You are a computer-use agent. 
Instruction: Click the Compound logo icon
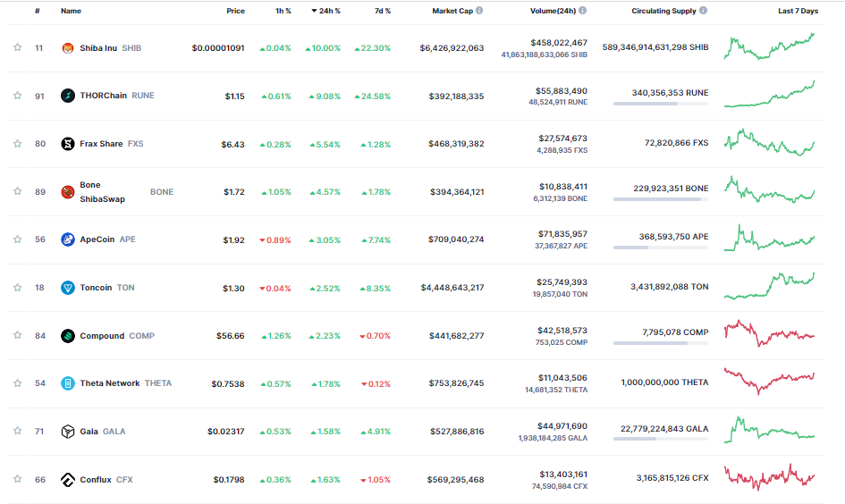(68, 336)
